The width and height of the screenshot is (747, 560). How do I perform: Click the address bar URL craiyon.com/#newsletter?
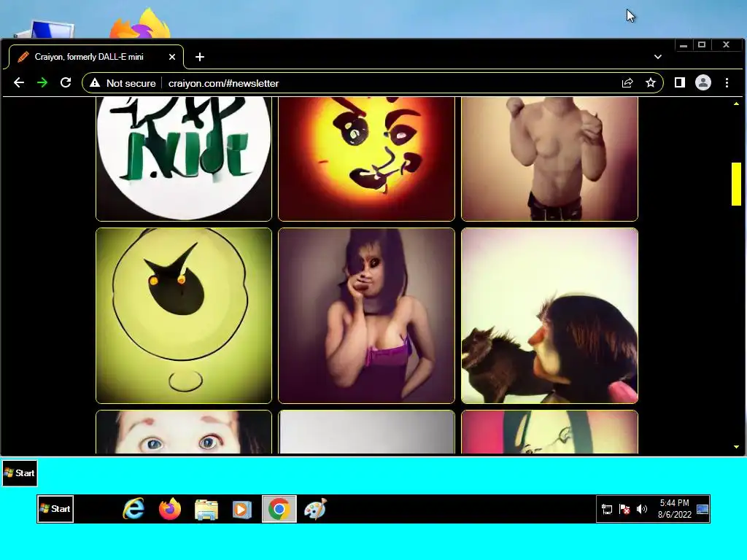pos(223,83)
